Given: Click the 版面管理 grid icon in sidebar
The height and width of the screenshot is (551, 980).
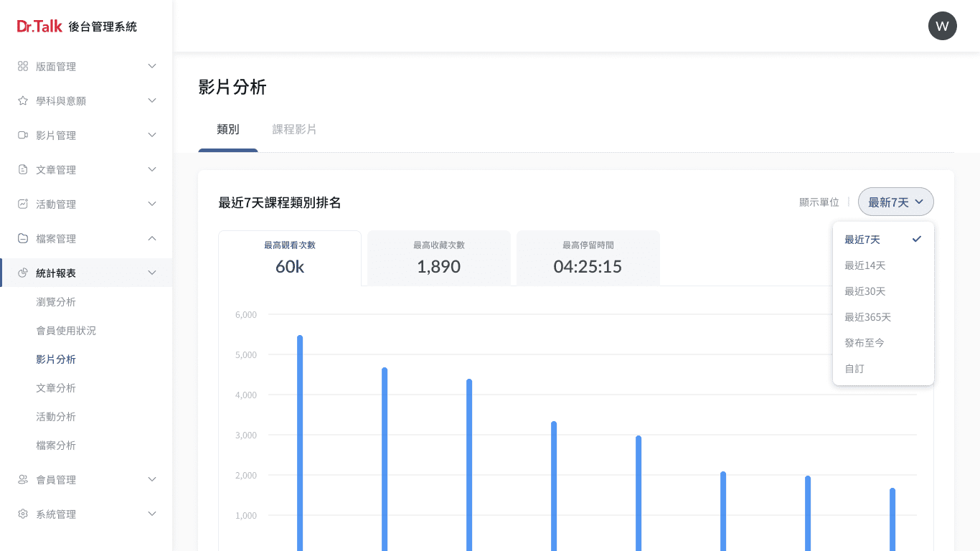Looking at the screenshot, I should click(x=23, y=66).
